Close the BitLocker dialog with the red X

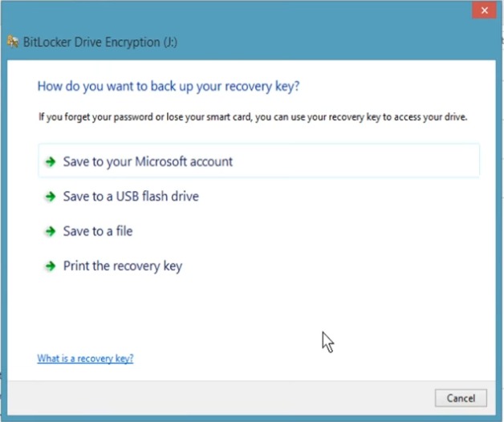(x=483, y=10)
